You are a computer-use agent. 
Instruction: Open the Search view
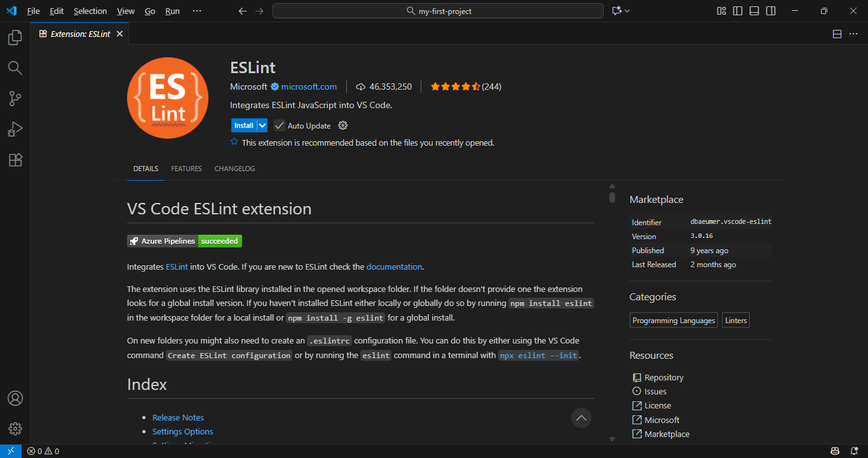[15, 68]
